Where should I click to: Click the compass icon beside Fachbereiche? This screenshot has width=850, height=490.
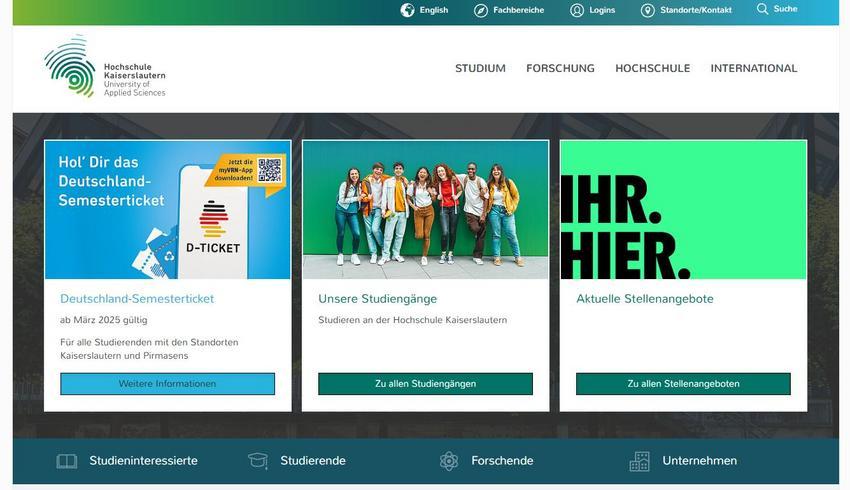[481, 10]
